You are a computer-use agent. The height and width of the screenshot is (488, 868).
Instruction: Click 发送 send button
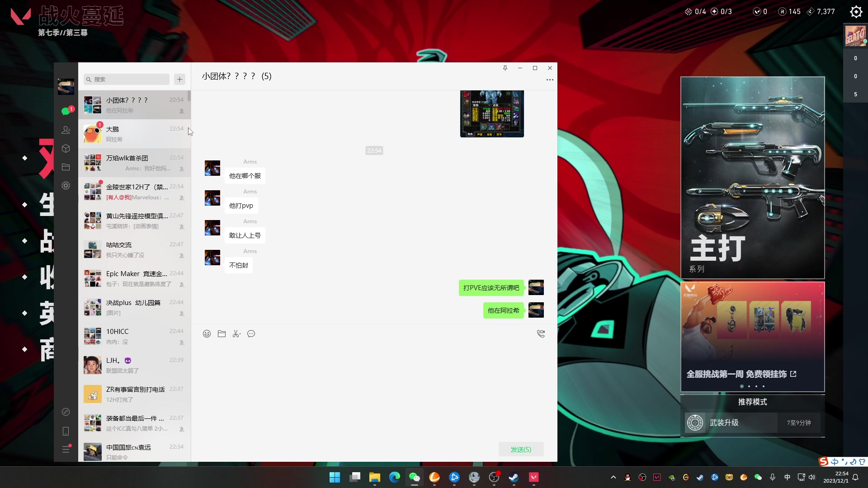520,449
